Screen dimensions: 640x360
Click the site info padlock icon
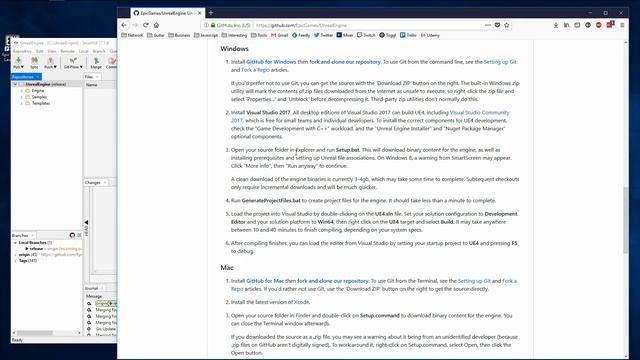pyautogui.click(x=213, y=25)
